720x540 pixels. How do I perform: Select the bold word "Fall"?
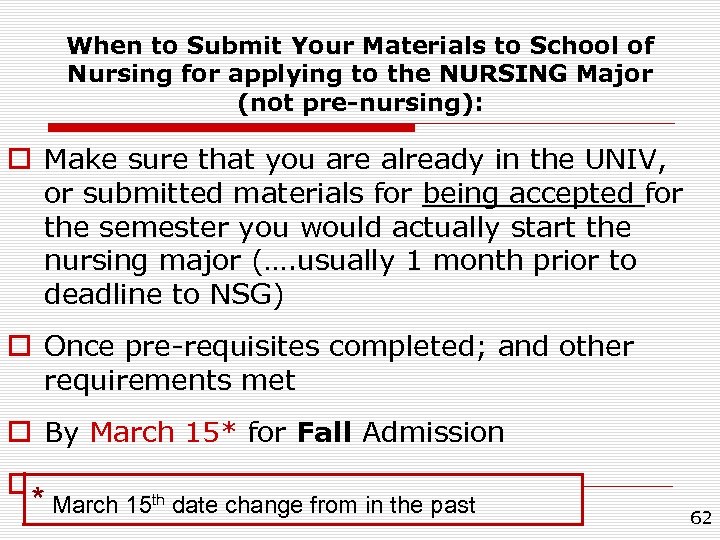click(x=324, y=433)
